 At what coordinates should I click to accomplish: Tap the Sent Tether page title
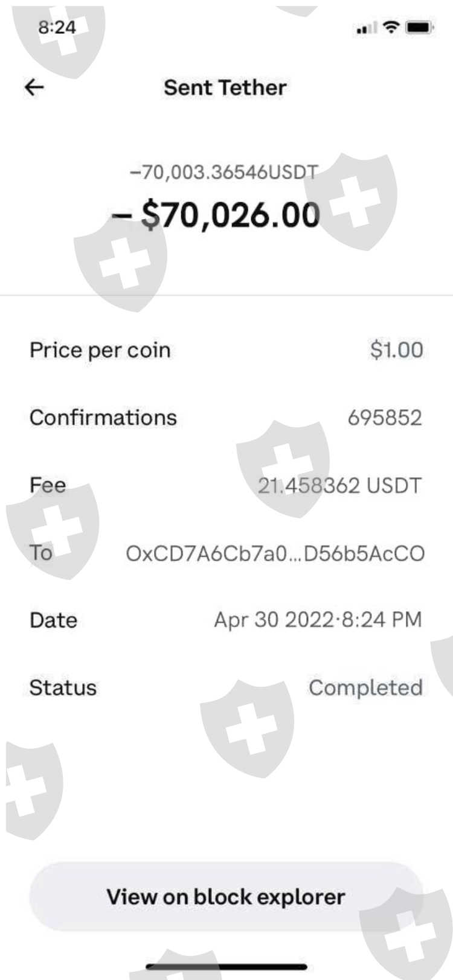tap(225, 87)
